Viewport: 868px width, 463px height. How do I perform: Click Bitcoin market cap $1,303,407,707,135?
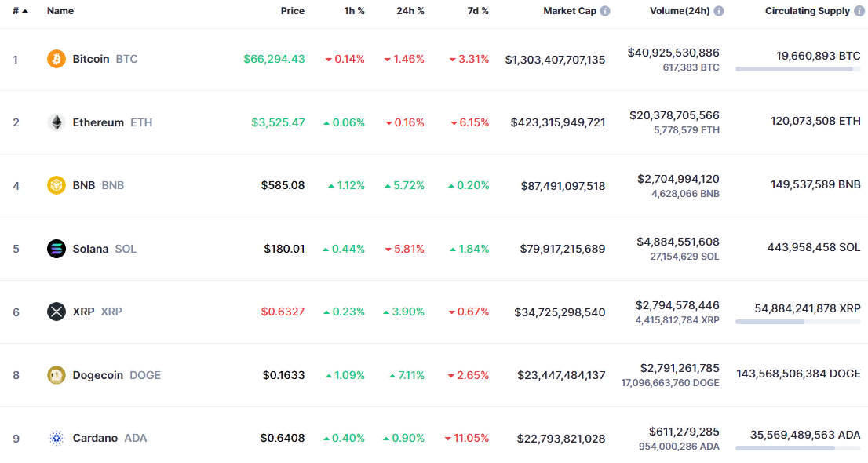pyautogui.click(x=555, y=60)
